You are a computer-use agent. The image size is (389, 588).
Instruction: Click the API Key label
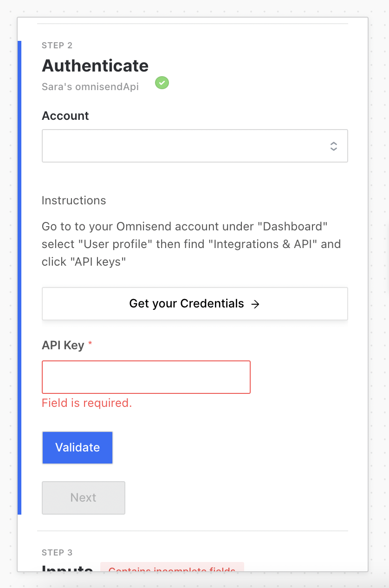pyautogui.click(x=63, y=346)
